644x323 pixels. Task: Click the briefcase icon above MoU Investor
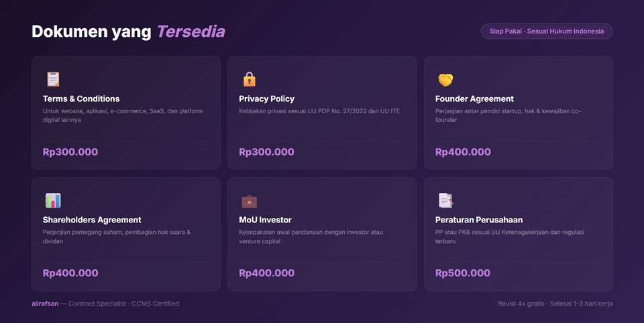point(250,200)
